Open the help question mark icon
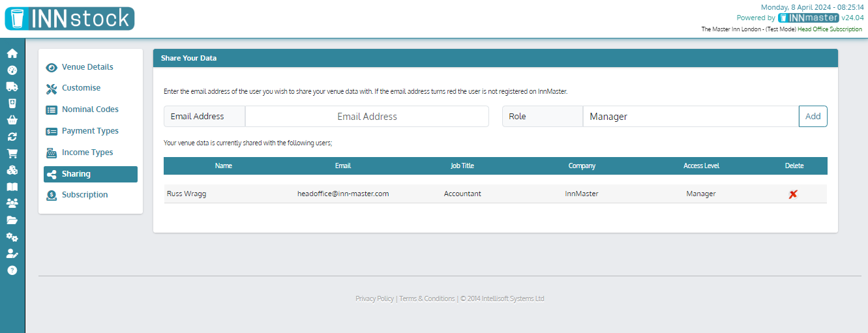This screenshot has width=868, height=333. click(12, 270)
